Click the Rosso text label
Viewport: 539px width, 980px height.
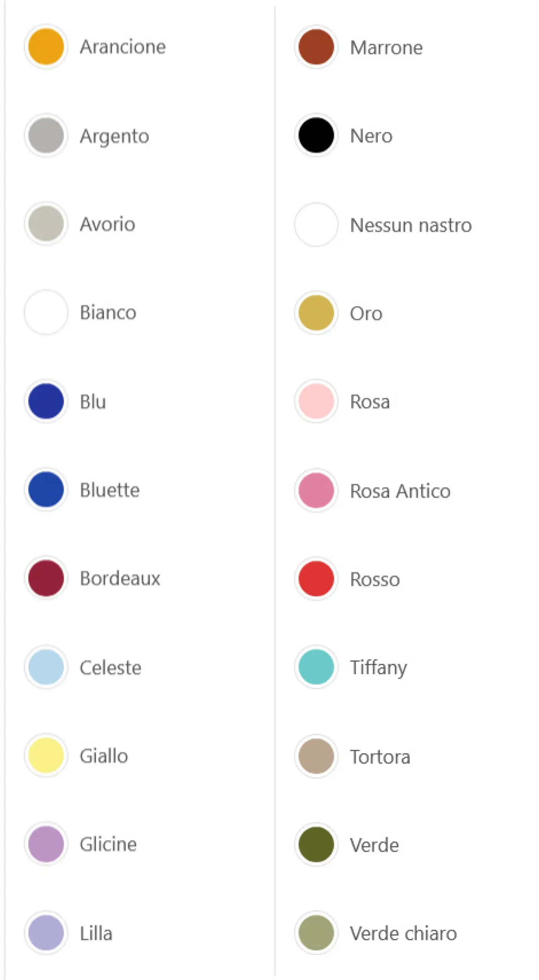[375, 580]
